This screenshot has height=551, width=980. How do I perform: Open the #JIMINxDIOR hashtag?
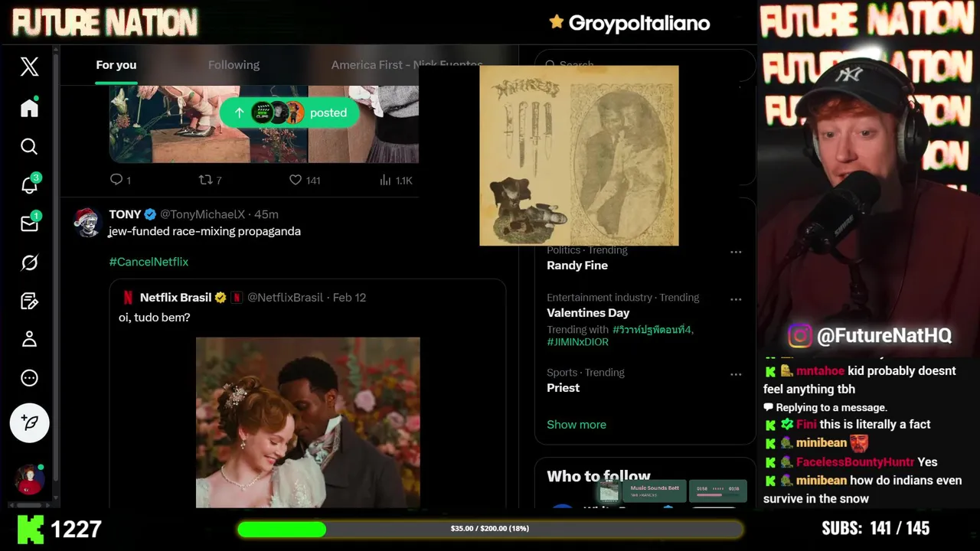click(577, 342)
